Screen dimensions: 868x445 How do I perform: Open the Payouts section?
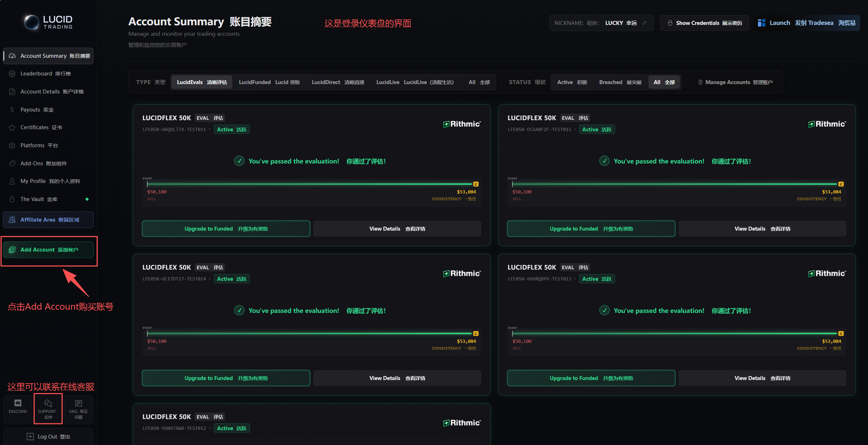point(48,110)
